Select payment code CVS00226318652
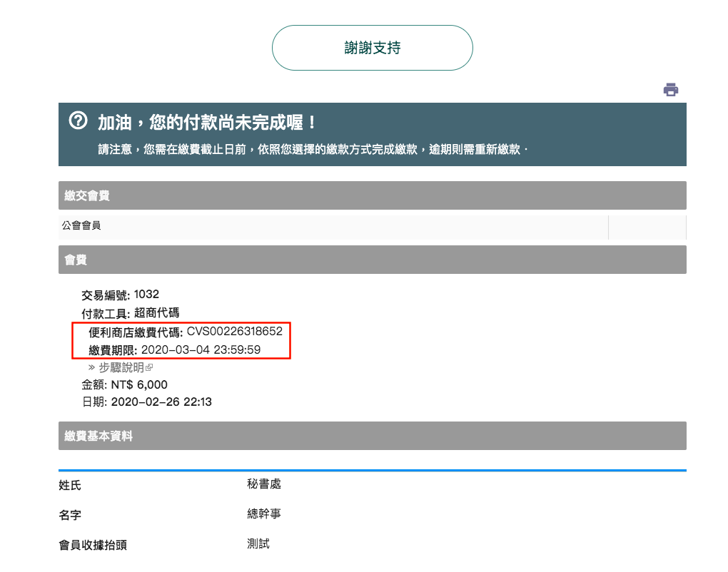This screenshot has height=572, width=728. [235, 331]
